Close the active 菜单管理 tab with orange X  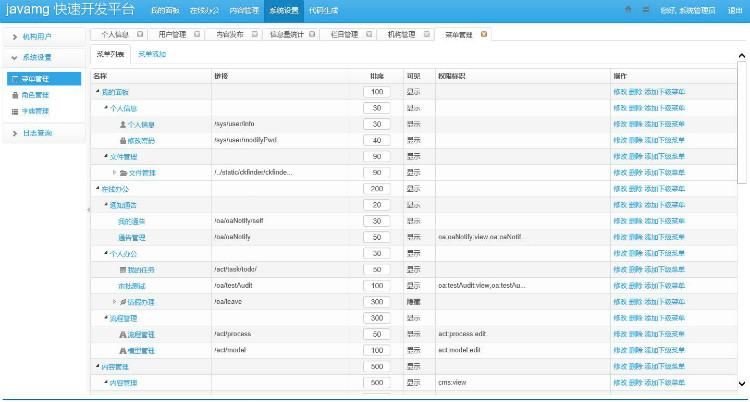(x=484, y=34)
